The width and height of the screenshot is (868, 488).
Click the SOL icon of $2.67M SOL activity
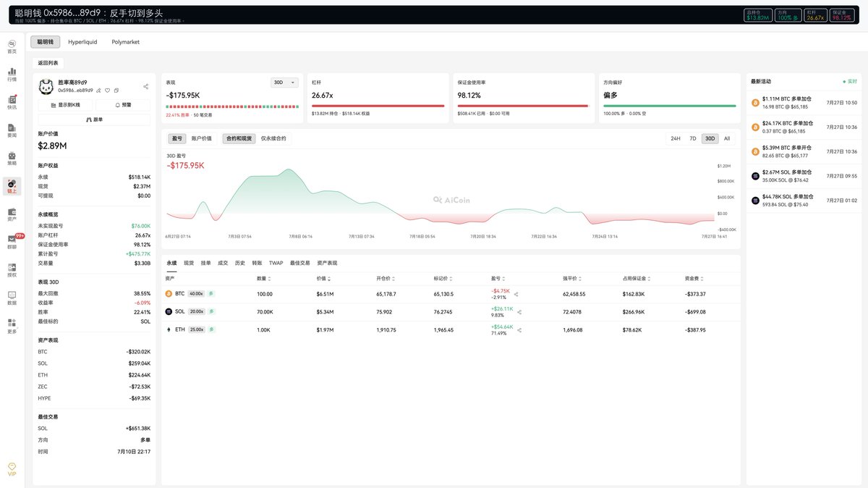pyautogui.click(x=756, y=176)
